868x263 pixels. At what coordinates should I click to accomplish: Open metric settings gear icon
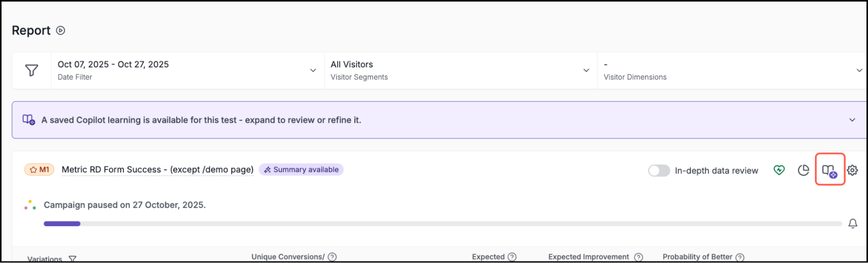click(852, 170)
